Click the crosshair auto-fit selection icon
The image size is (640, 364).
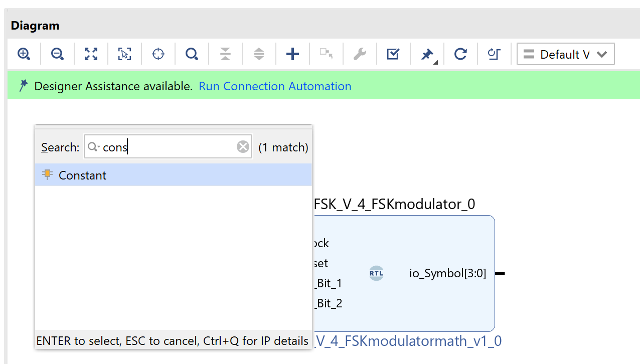pos(158,54)
